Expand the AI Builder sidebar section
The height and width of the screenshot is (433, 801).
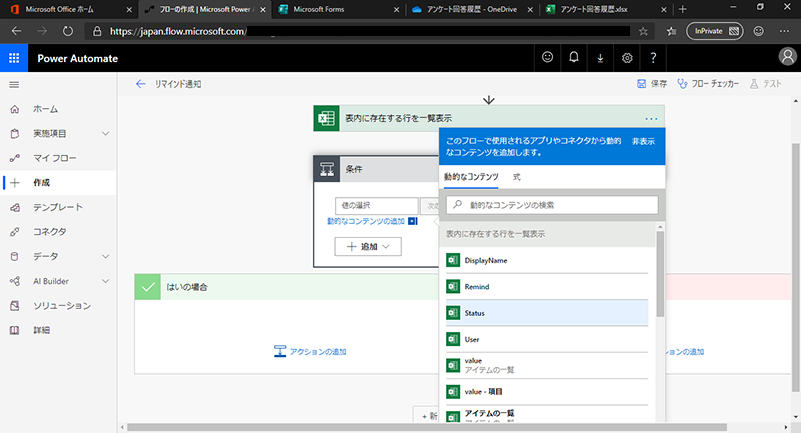(x=105, y=281)
